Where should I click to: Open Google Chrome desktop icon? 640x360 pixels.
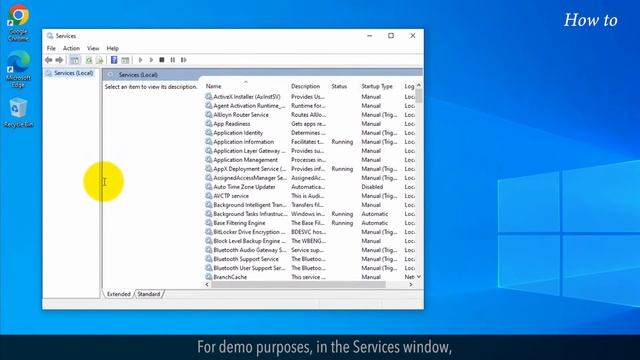pos(18,23)
